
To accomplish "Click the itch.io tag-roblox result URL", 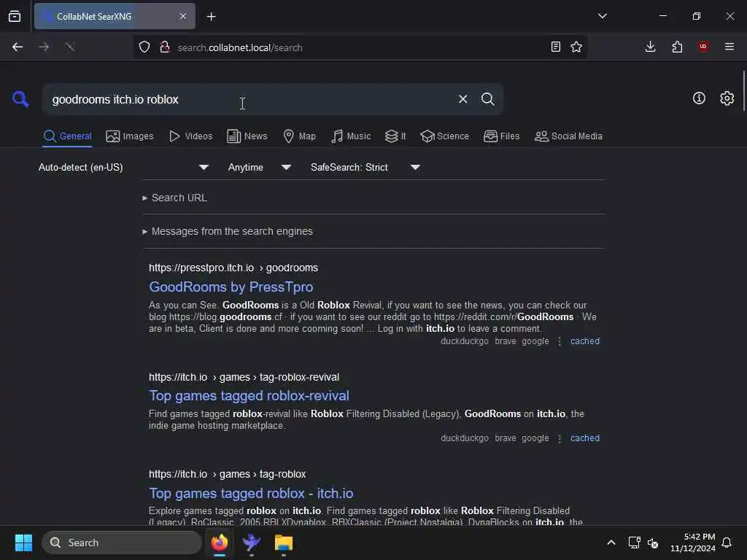I will pos(228,474).
